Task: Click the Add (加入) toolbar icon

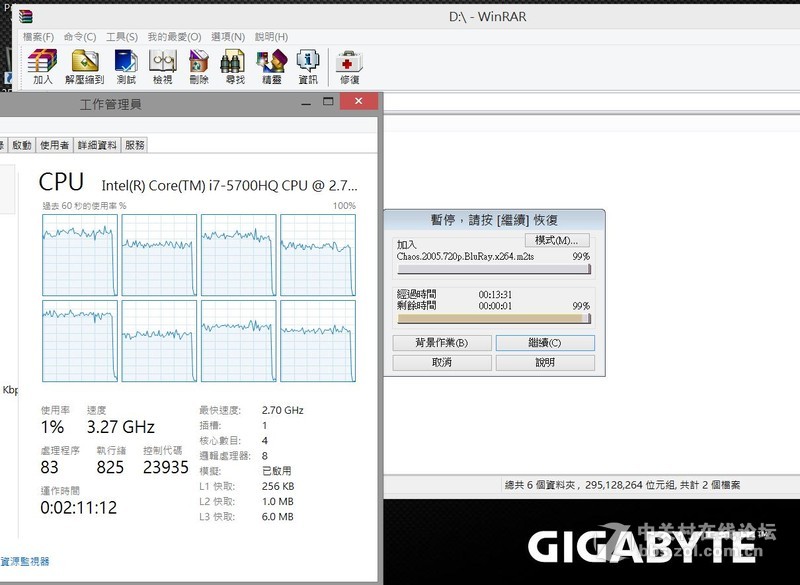Action: pos(43,66)
